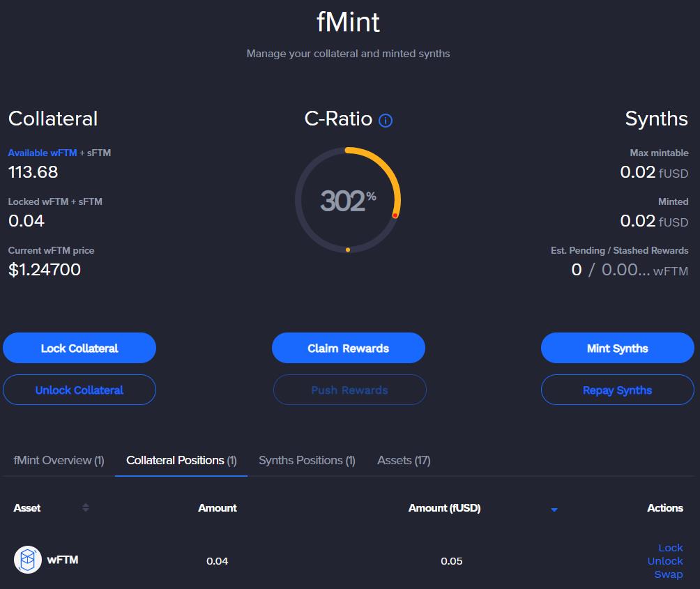Click the C-Ratio info icon
700x589 pixels.
point(386,121)
